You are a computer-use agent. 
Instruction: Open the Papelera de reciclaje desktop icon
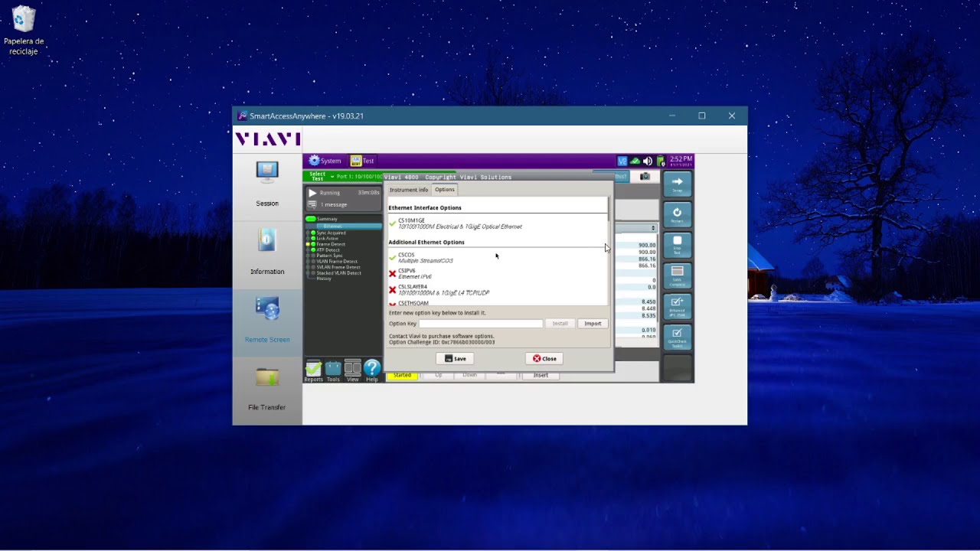pos(24,31)
